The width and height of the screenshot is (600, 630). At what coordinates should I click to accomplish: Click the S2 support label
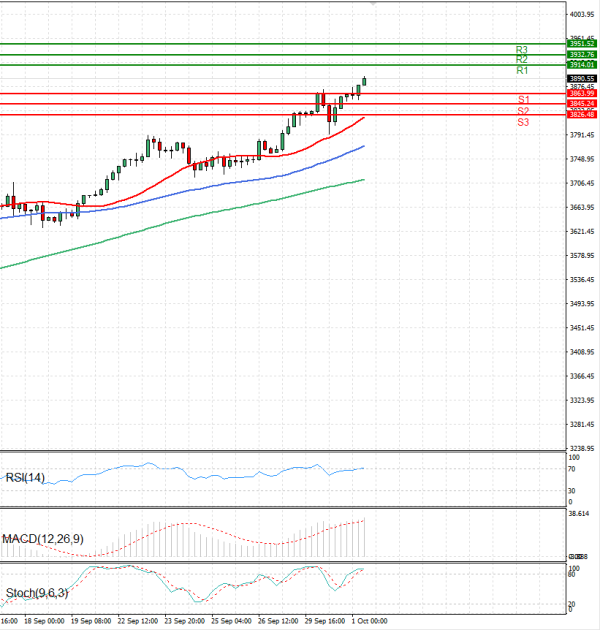tap(523, 110)
